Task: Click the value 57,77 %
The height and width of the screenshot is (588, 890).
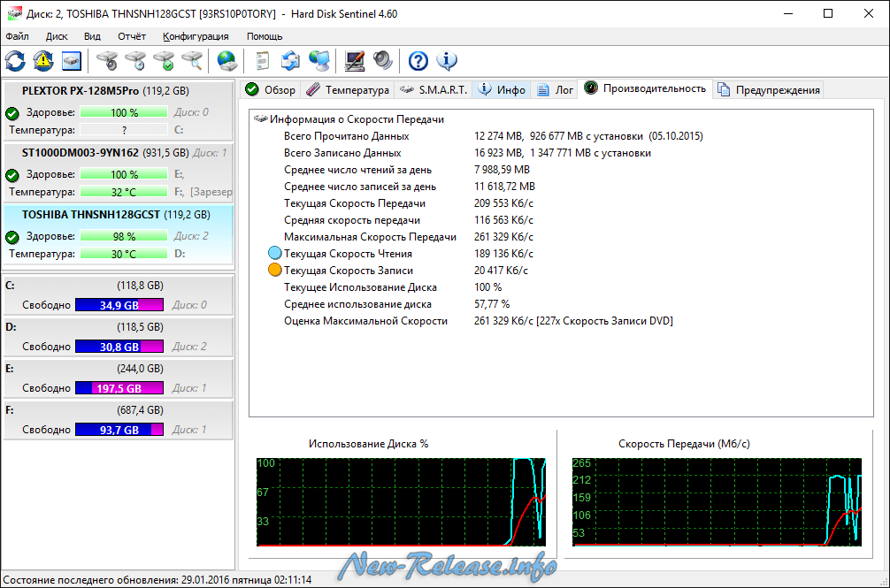Action: coord(492,304)
